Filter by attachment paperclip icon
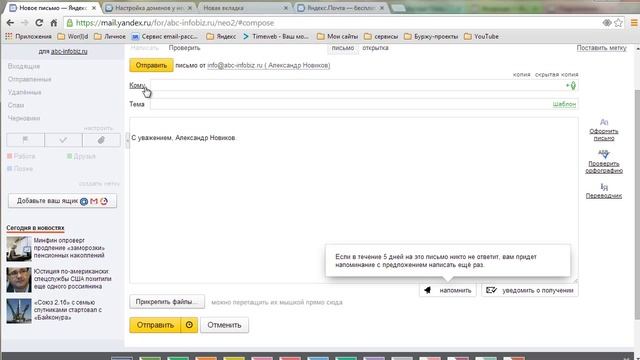The height and width of the screenshot is (360, 640). coord(101,140)
